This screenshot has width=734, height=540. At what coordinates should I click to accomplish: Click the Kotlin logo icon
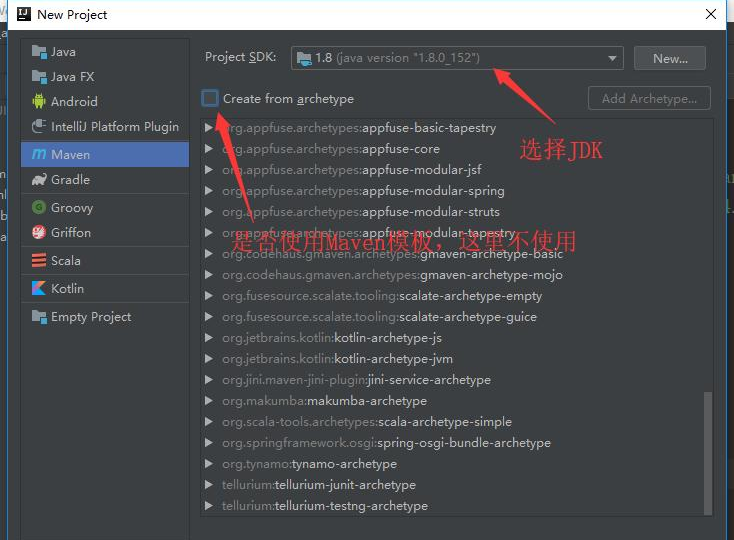tap(39, 288)
